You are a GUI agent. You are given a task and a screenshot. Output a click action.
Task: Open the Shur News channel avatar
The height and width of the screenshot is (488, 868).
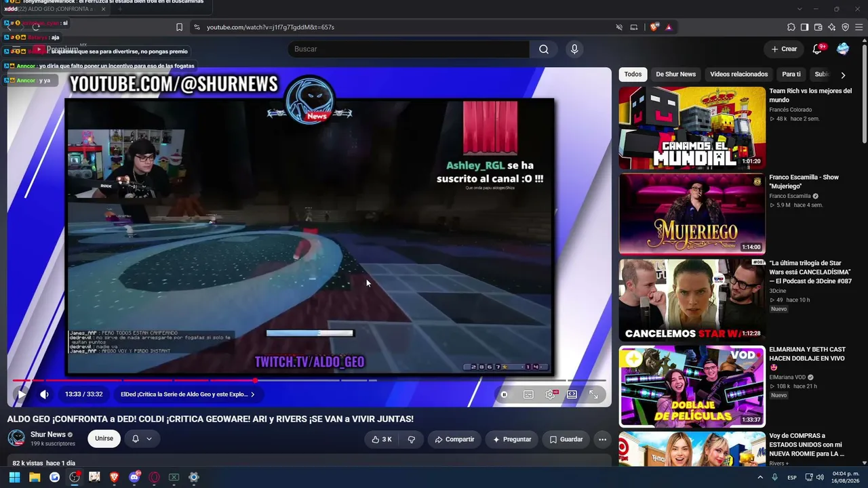pos(16,439)
